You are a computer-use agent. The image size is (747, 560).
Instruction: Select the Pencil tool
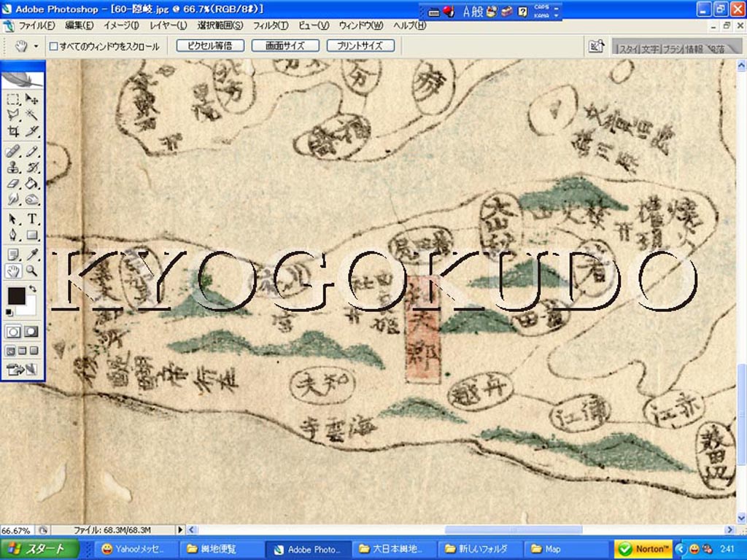click(31, 152)
